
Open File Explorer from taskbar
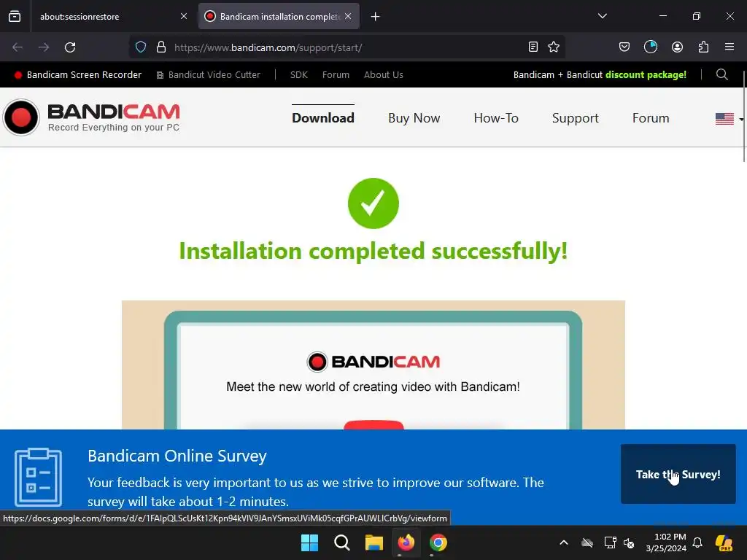tap(374, 542)
